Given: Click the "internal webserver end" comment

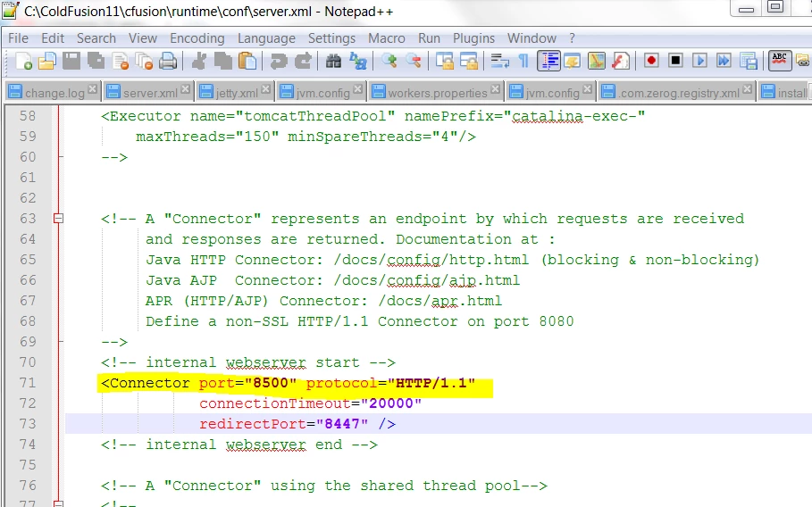Looking at the screenshot, I should tap(239, 445).
